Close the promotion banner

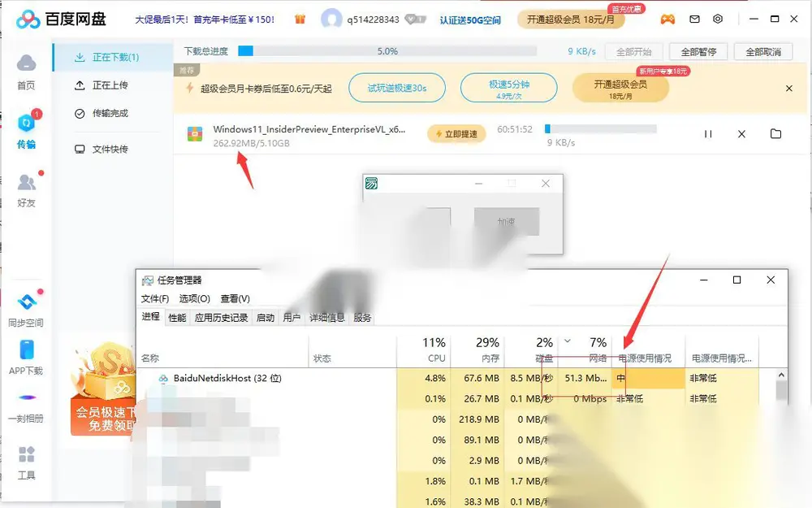tap(789, 89)
